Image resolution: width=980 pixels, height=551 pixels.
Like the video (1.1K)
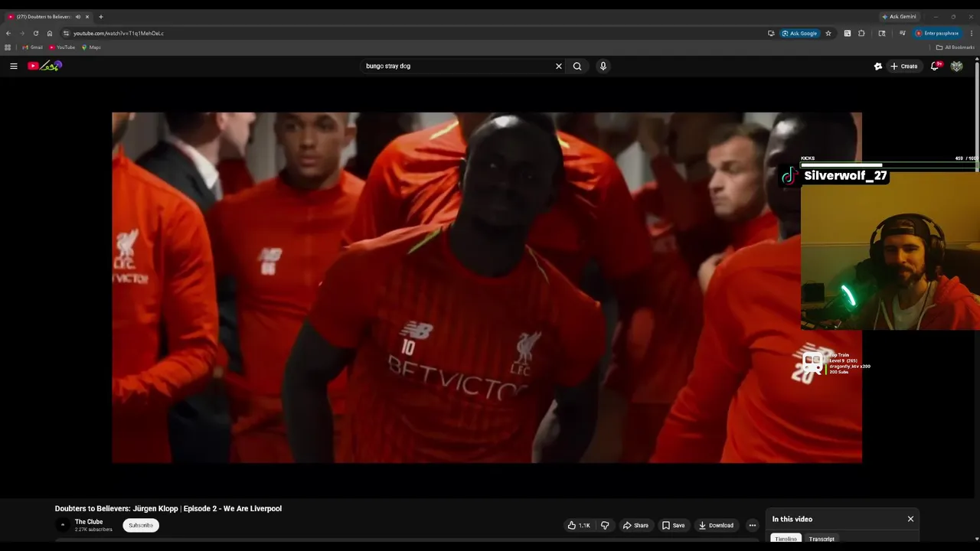coord(579,525)
